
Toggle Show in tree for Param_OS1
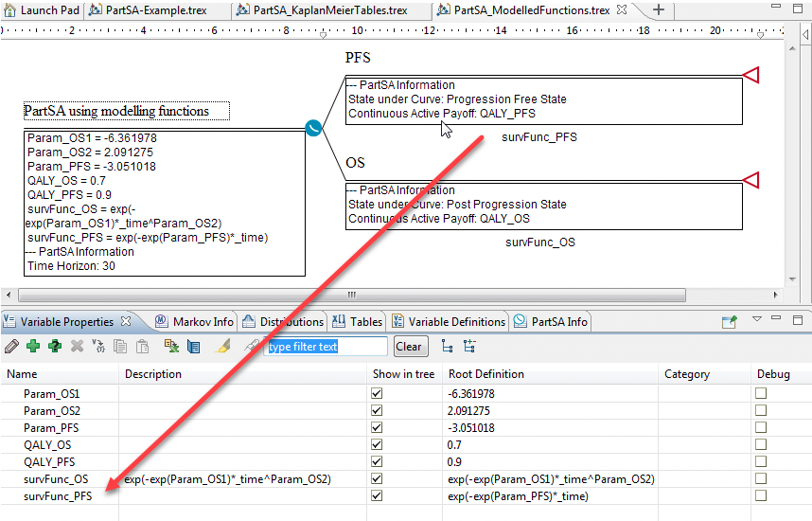coord(378,393)
